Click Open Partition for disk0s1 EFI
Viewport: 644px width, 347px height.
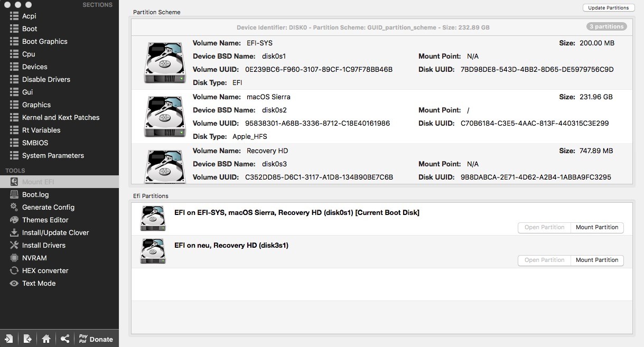click(544, 228)
